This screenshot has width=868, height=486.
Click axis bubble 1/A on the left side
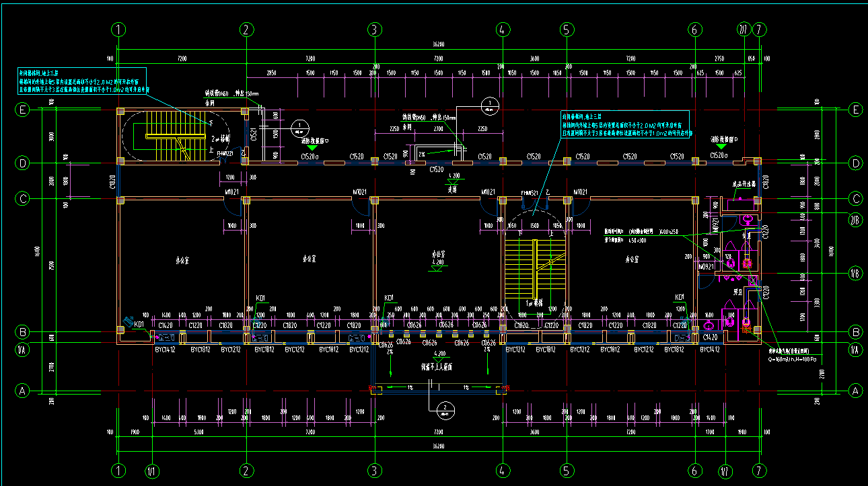click(22, 350)
